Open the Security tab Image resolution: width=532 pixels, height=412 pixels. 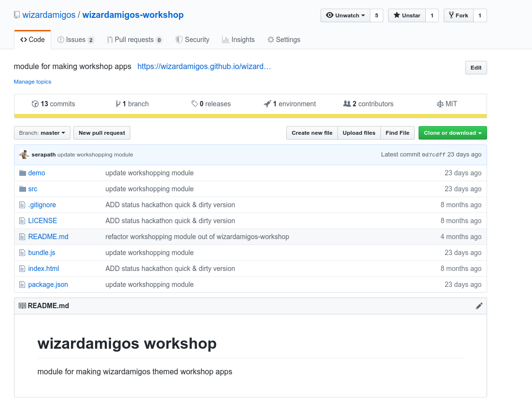(x=192, y=40)
